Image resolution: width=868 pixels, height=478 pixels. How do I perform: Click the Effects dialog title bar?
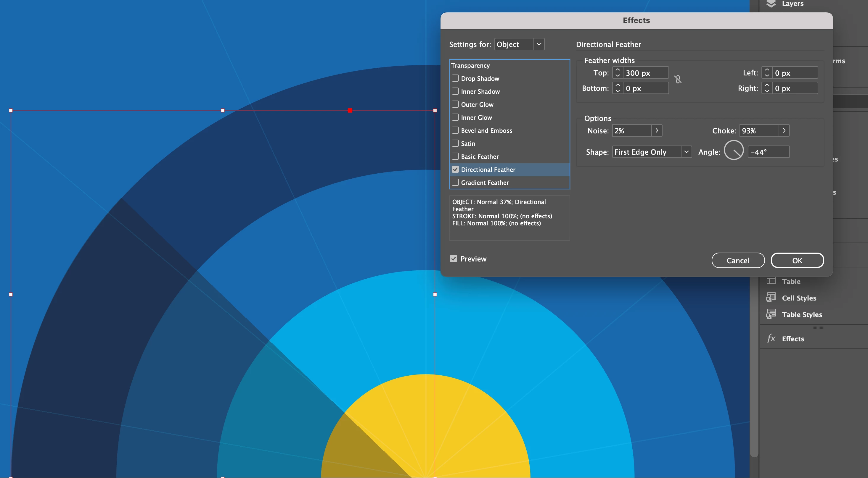(636, 20)
